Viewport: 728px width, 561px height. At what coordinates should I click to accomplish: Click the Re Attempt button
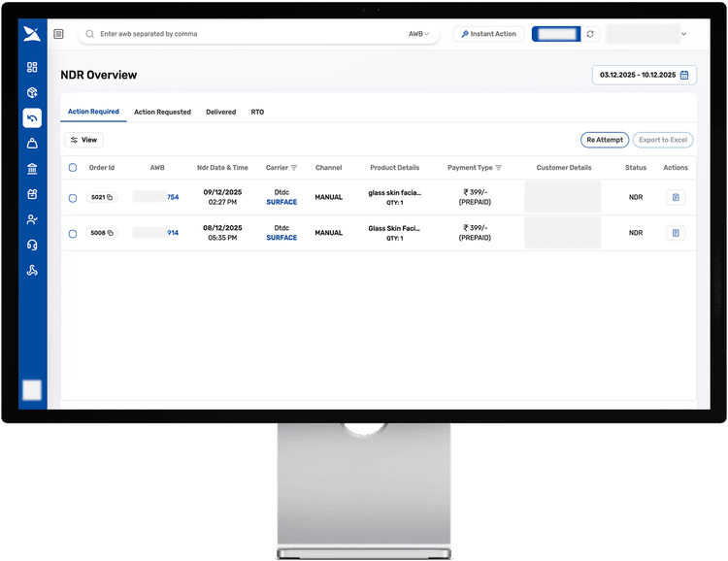pyautogui.click(x=604, y=140)
